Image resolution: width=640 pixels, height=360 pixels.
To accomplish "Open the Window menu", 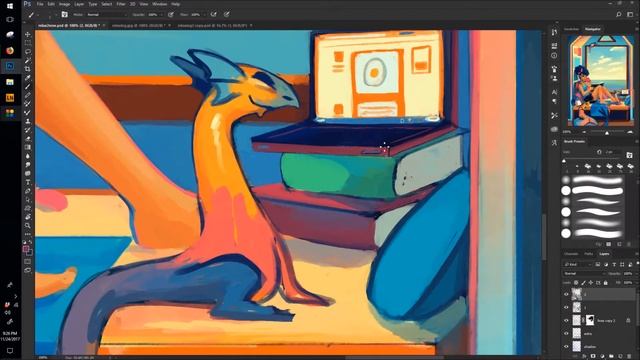I will 159,4.
